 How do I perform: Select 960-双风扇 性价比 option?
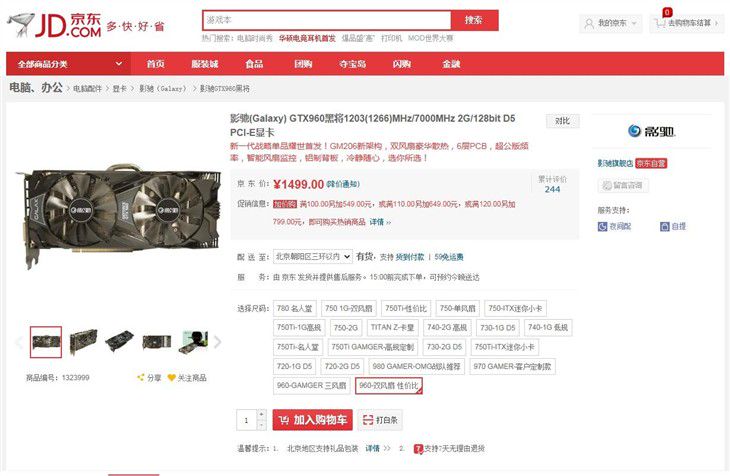[389, 386]
